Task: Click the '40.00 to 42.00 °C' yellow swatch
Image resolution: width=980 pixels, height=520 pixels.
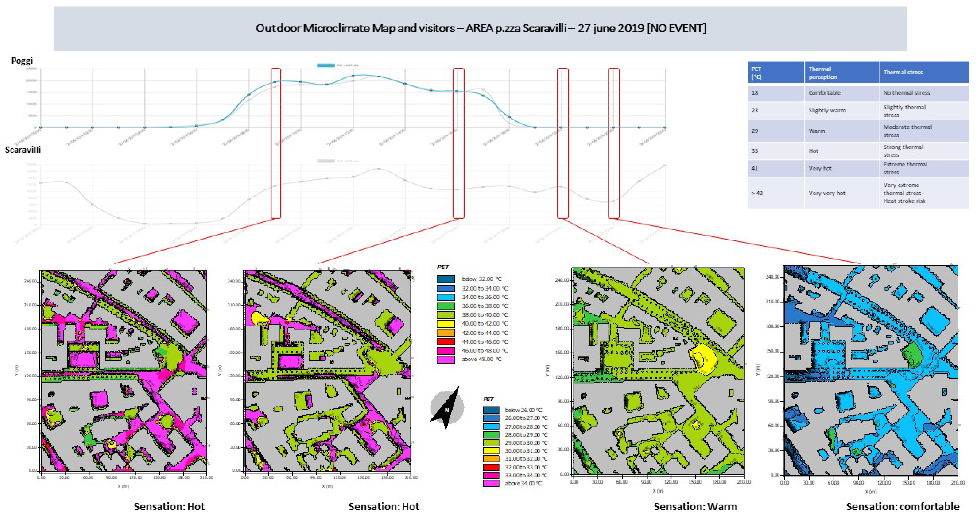Action: pos(446,324)
